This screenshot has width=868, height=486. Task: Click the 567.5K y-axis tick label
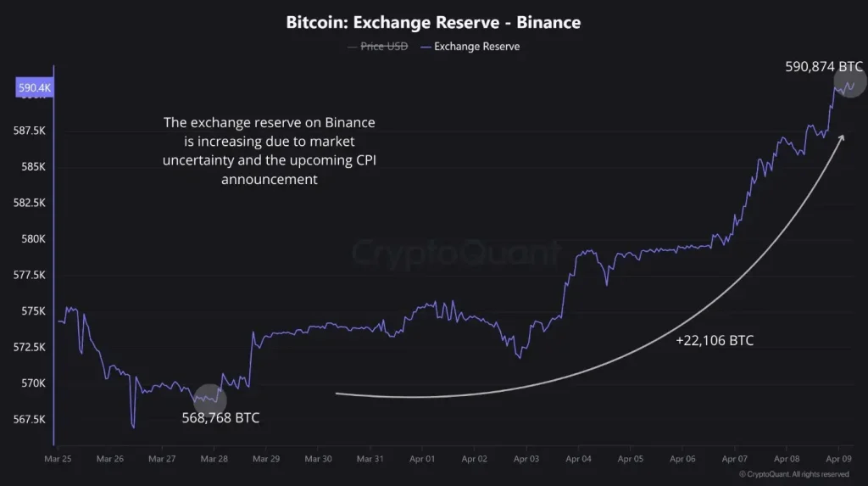click(x=29, y=420)
